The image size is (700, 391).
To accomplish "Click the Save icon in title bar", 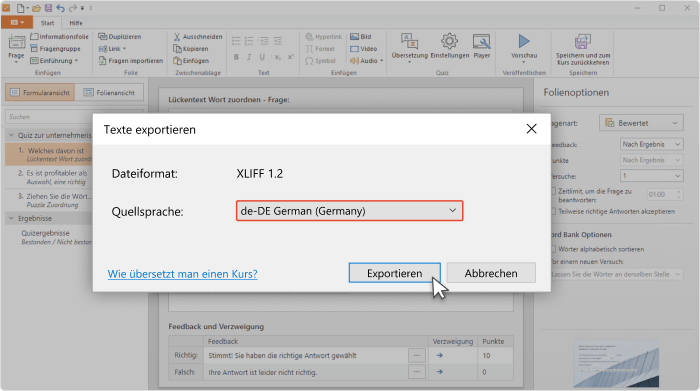I will pyautogui.click(x=48, y=8).
